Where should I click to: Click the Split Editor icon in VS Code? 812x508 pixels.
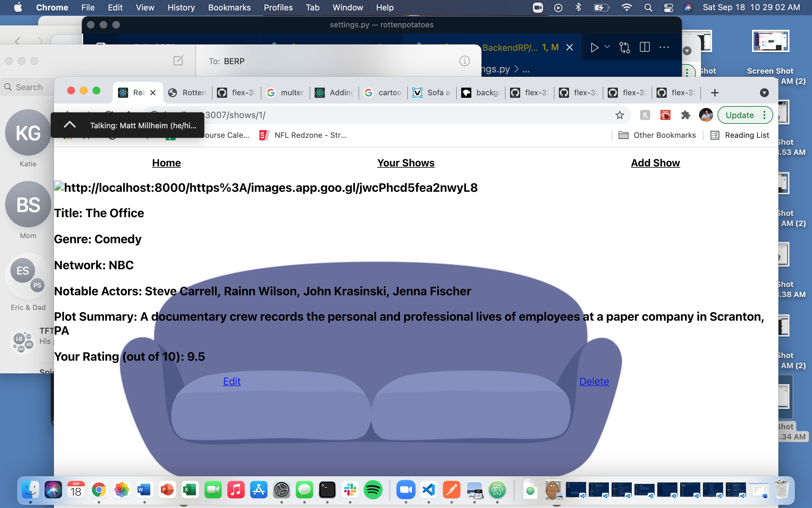[645, 47]
